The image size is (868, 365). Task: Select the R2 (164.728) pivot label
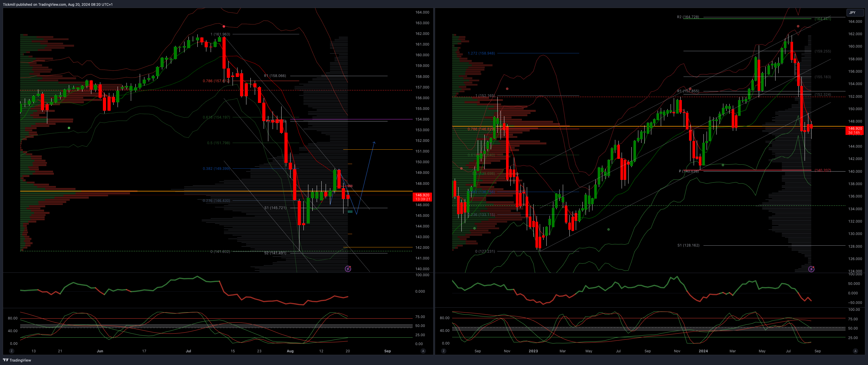(x=688, y=17)
